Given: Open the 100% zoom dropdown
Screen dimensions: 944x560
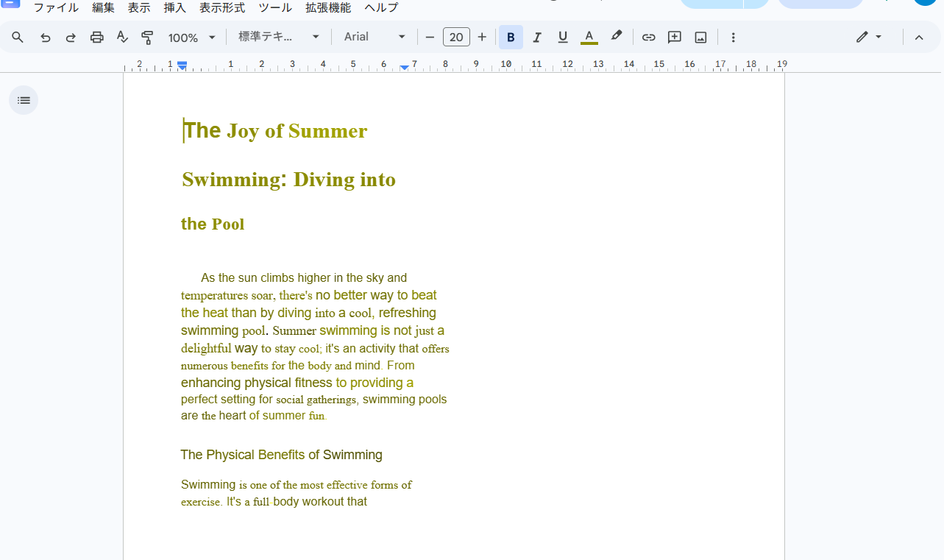Looking at the screenshot, I should click(191, 38).
